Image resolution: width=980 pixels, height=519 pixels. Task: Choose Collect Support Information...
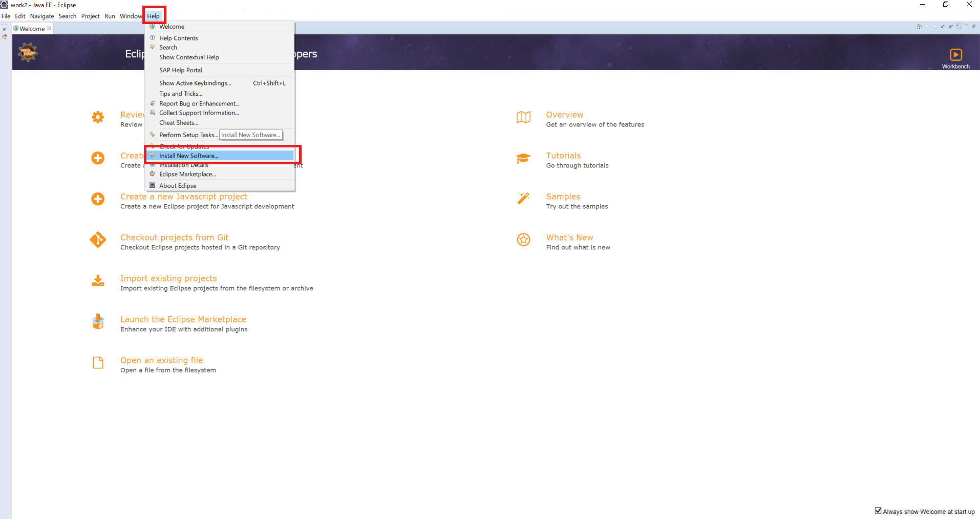click(220, 113)
